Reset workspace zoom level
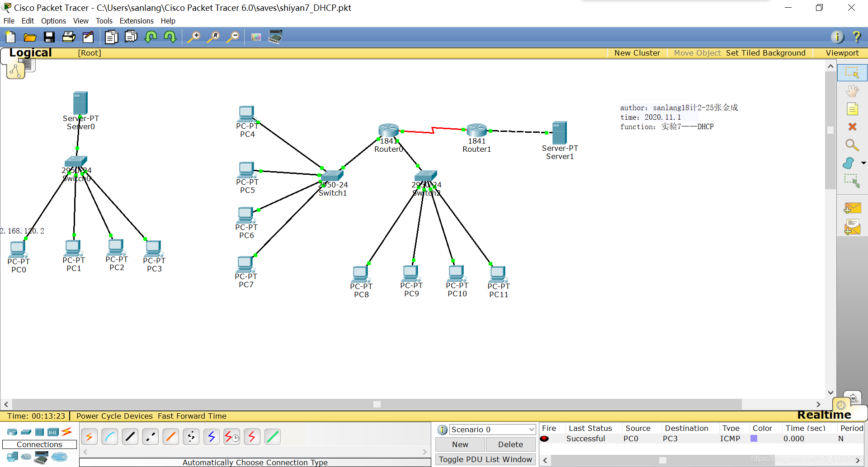Viewport: 868px width, 467px height. tap(213, 37)
